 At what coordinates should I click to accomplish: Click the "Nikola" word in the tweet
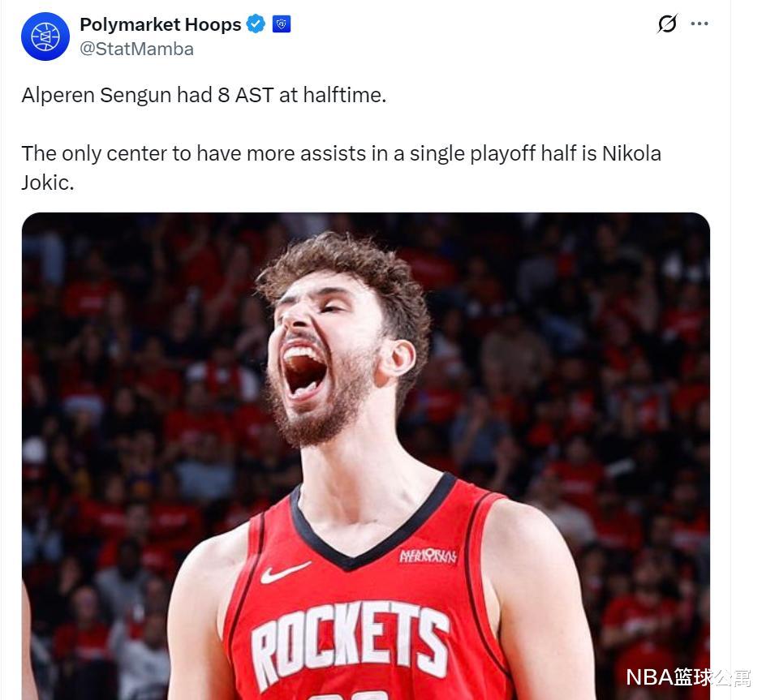pyautogui.click(x=632, y=153)
